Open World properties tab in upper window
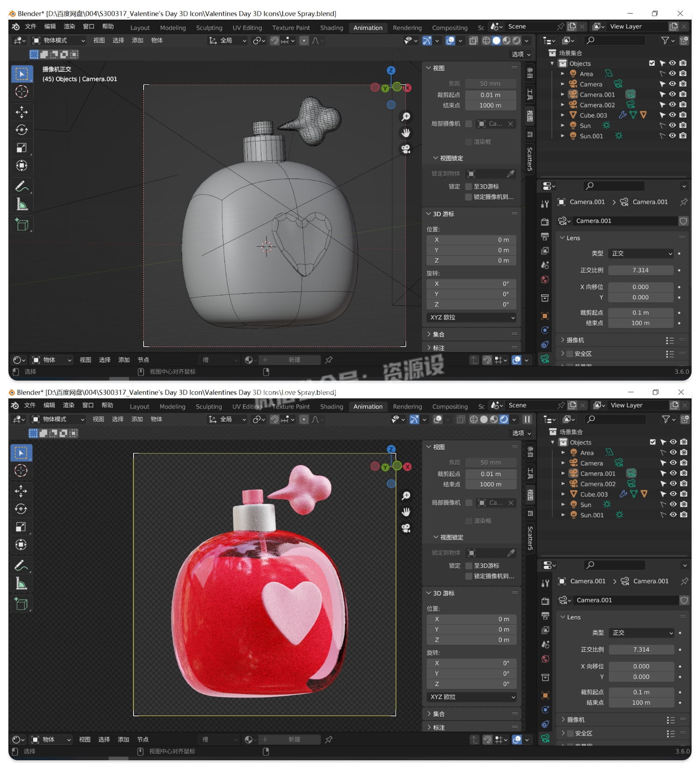Viewport: 700px width, 764px height. pyautogui.click(x=545, y=280)
